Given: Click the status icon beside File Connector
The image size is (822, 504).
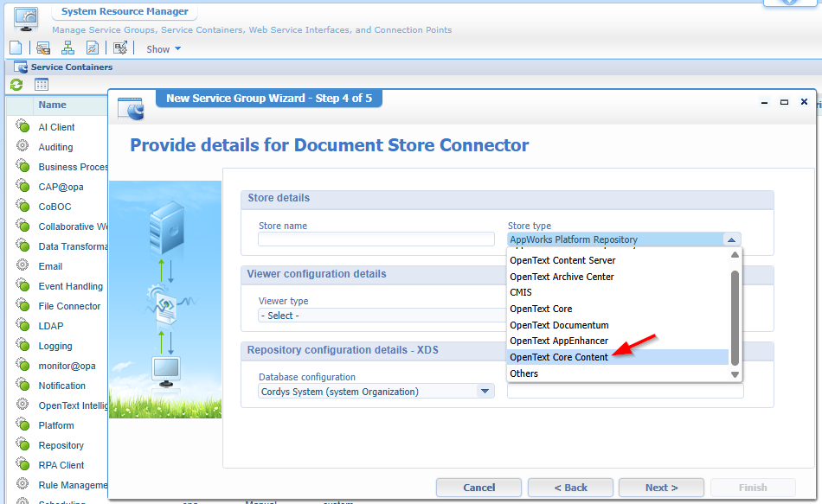Looking at the screenshot, I should pos(22,305).
